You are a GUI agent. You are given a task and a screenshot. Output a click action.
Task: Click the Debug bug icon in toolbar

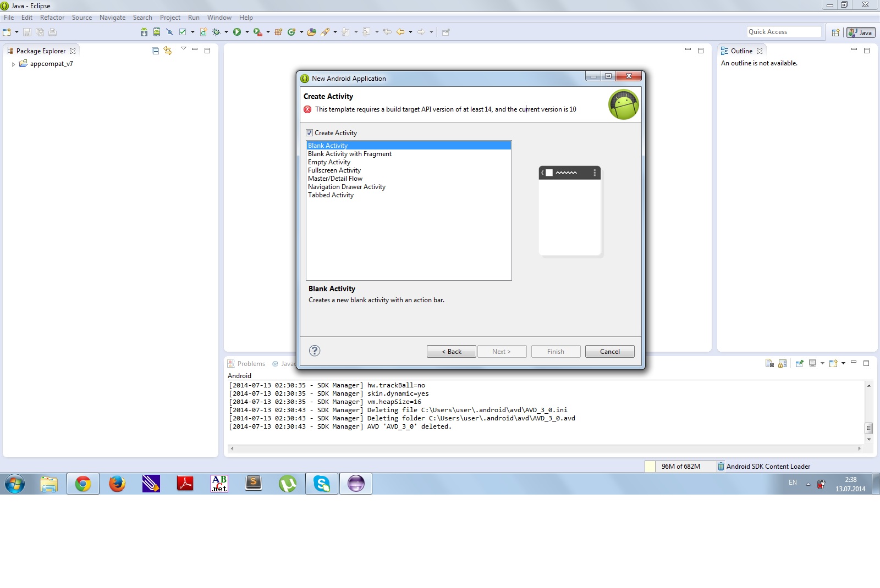click(x=216, y=32)
